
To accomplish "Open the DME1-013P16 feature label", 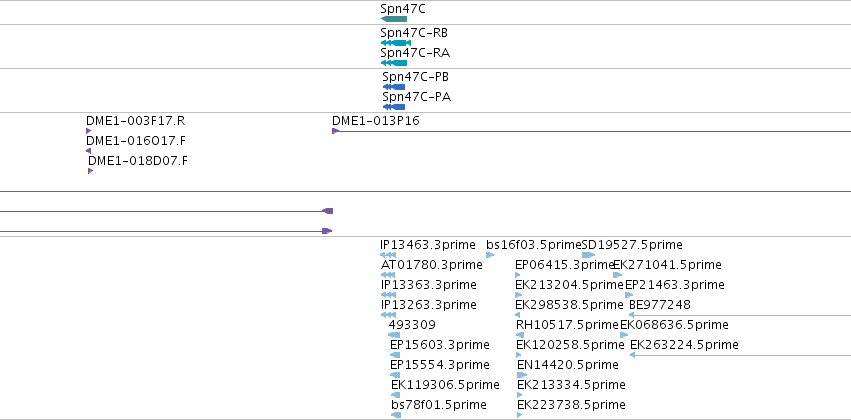I will click(x=376, y=120).
